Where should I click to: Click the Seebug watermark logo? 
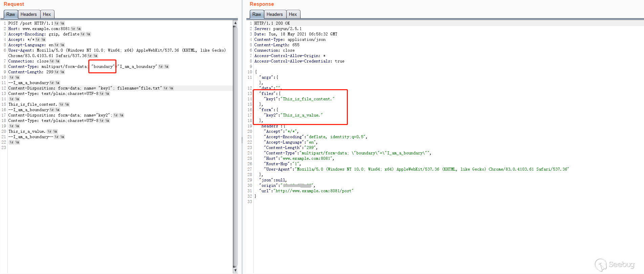click(615, 265)
